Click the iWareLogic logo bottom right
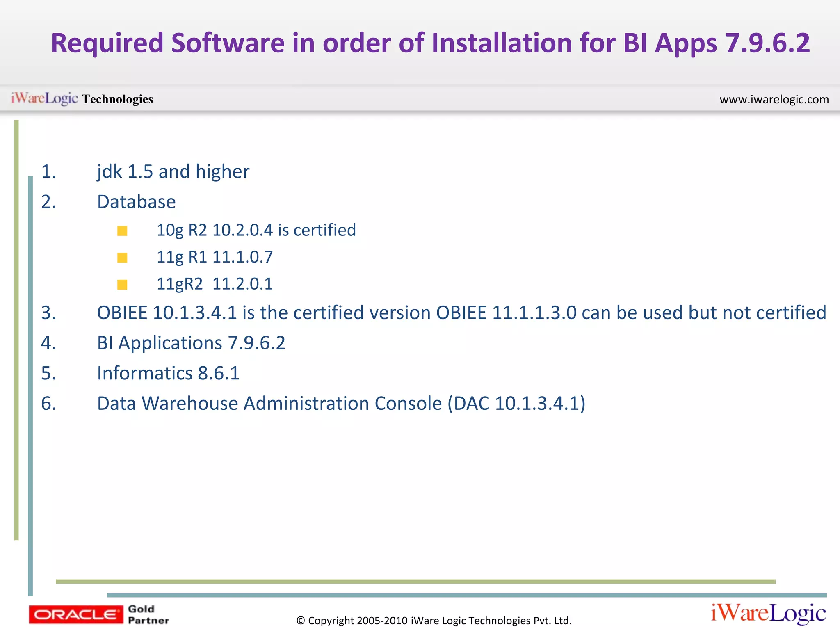The width and height of the screenshot is (840, 630). (x=768, y=613)
